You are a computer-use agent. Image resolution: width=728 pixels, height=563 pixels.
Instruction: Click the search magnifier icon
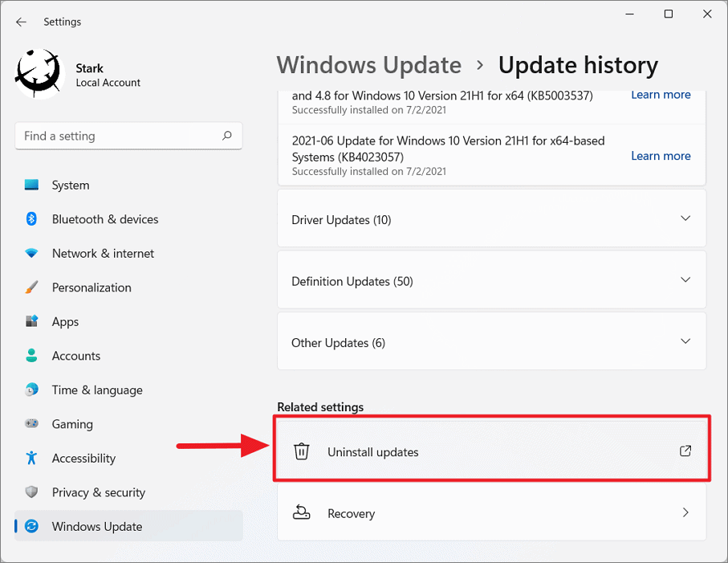pyautogui.click(x=226, y=136)
